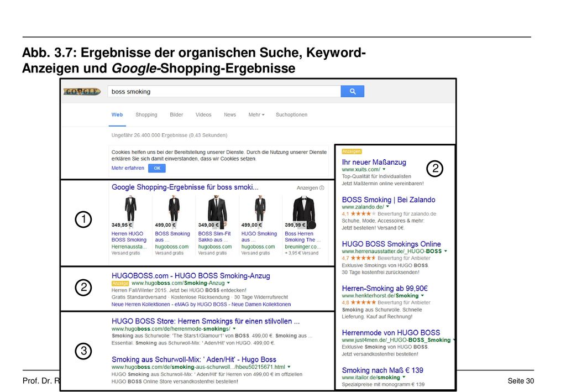
Task: Open Smoking aus Schurwoll-Mix Aden/Hit result
Action: [194, 359]
